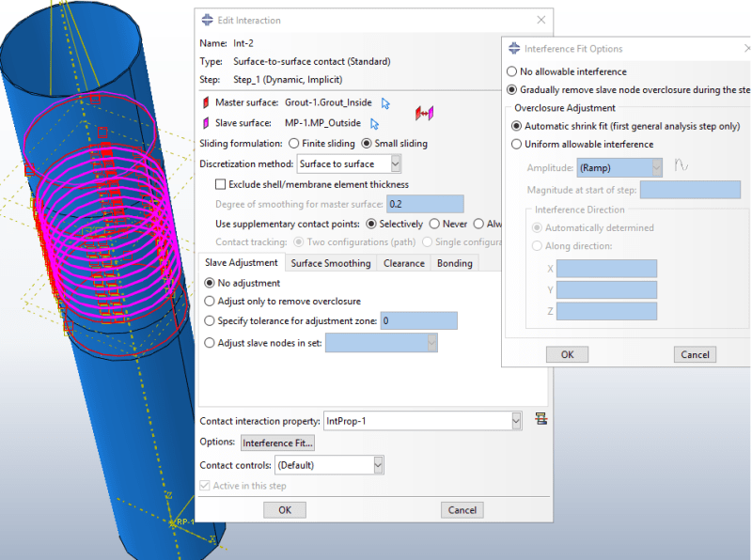This screenshot has height=560, width=752.
Task: Select Automatic shrink fit option
Action: (516, 126)
